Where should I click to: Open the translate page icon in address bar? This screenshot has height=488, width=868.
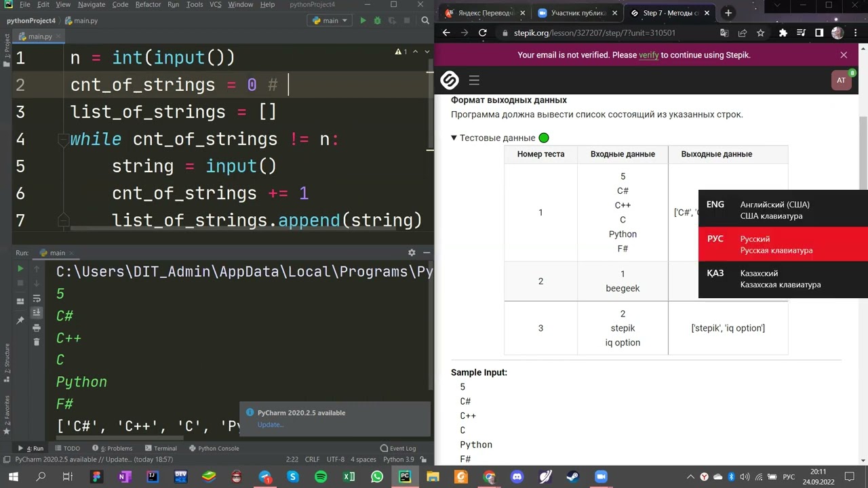coord(724,33)
